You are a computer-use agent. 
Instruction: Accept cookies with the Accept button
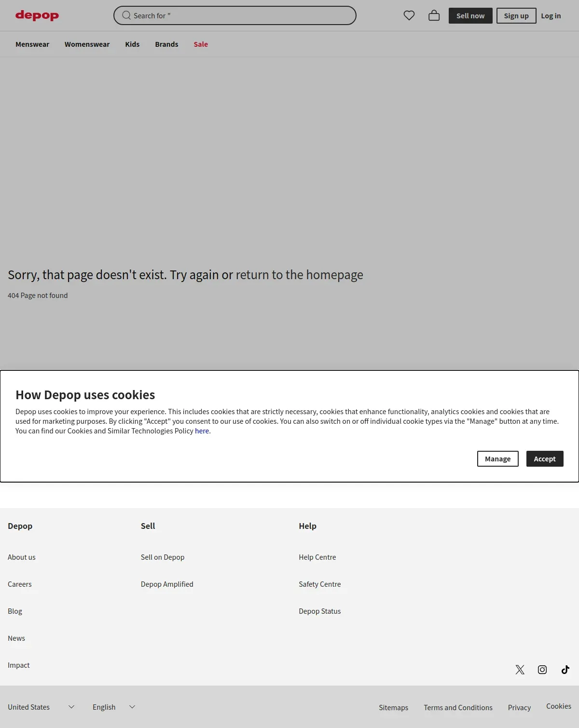(545, 459)
